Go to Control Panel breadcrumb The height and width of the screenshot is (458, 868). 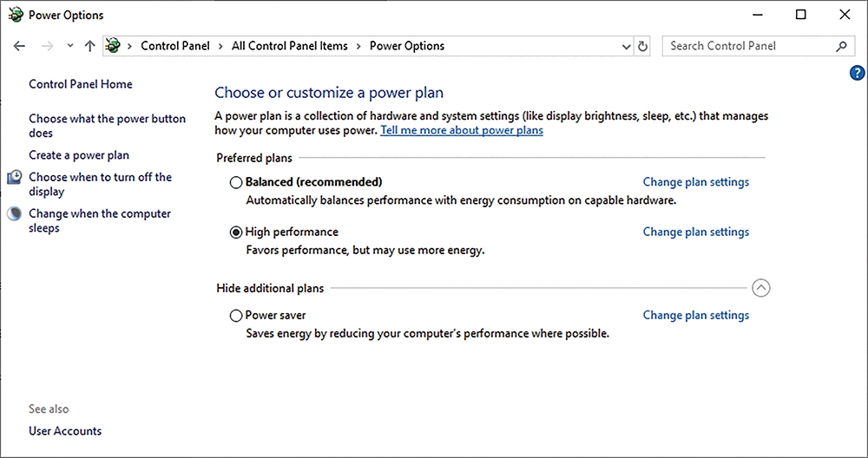tap(175, 46)
